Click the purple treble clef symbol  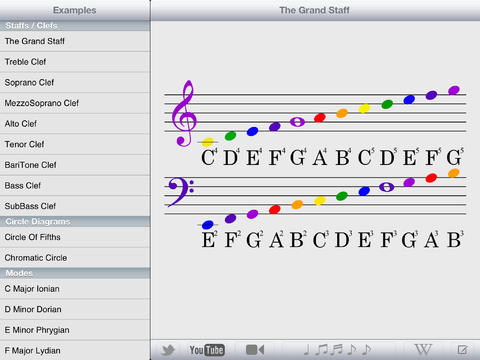[184, 113]
